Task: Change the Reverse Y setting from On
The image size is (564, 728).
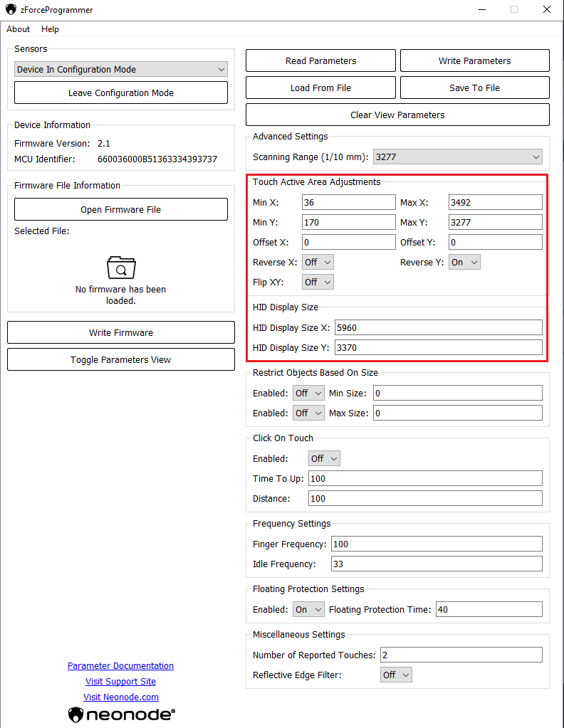Action: (x=464, y=262)
